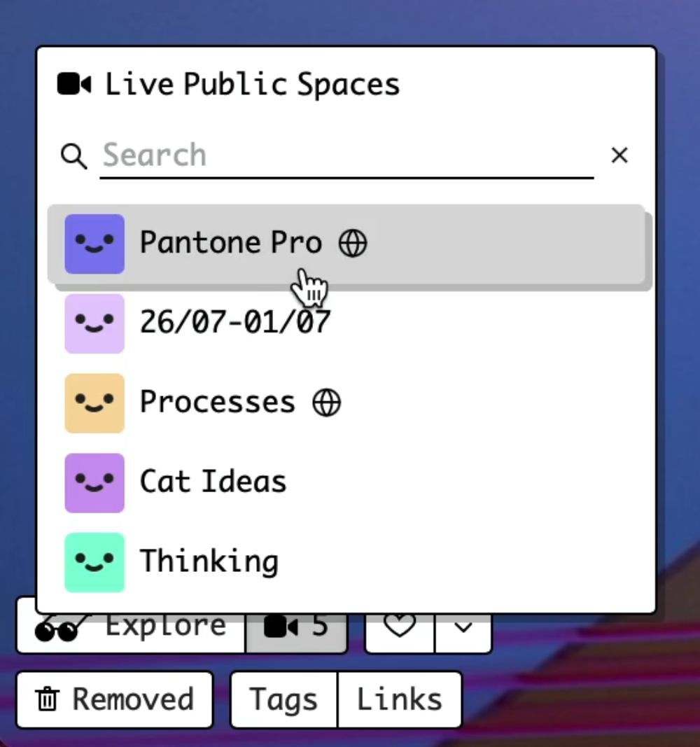700x747 pixels.
Task: Open the Pantone Pro space
Action: coord(231,244)
